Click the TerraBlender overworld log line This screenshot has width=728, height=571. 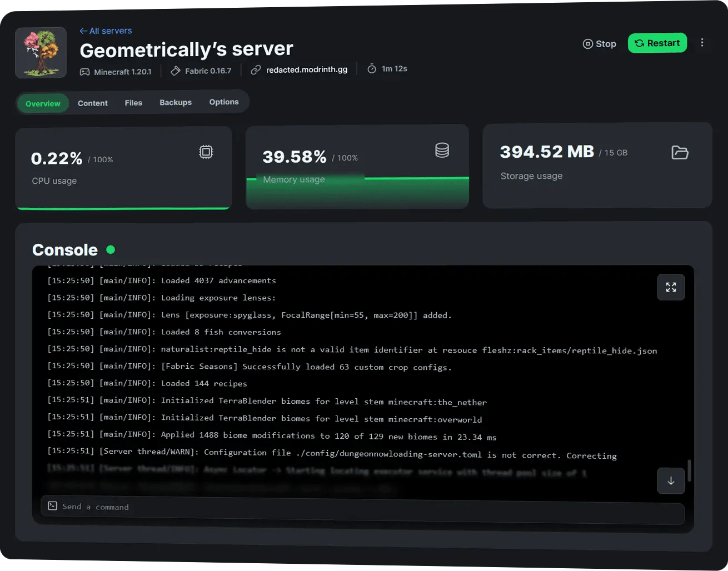(x=265, y=418)
